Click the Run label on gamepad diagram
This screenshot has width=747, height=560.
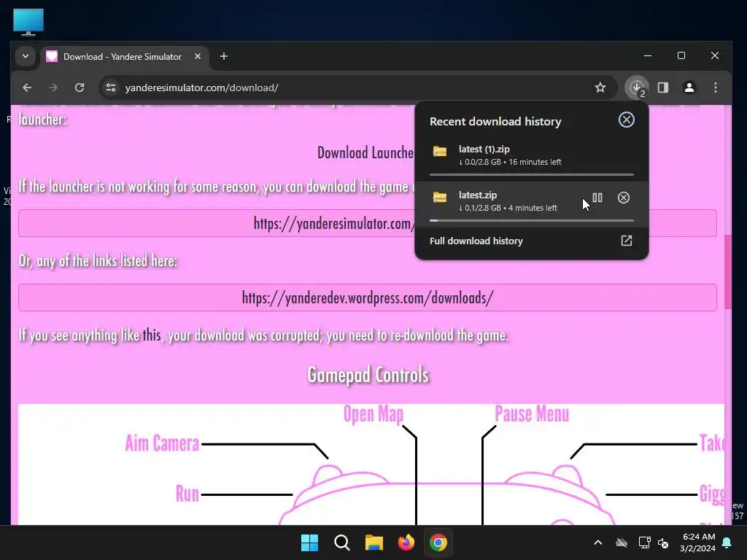[x=187, y=494]
